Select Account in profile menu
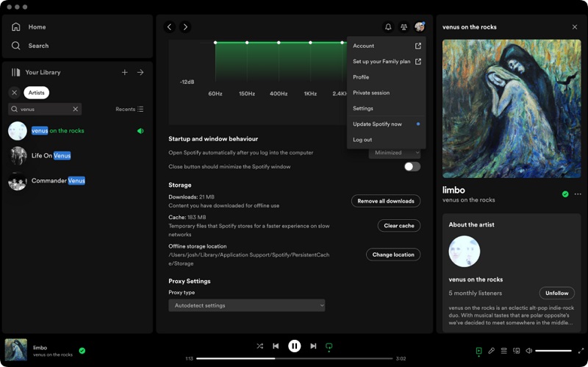This screenshot has width=588, height=367. 387,46
